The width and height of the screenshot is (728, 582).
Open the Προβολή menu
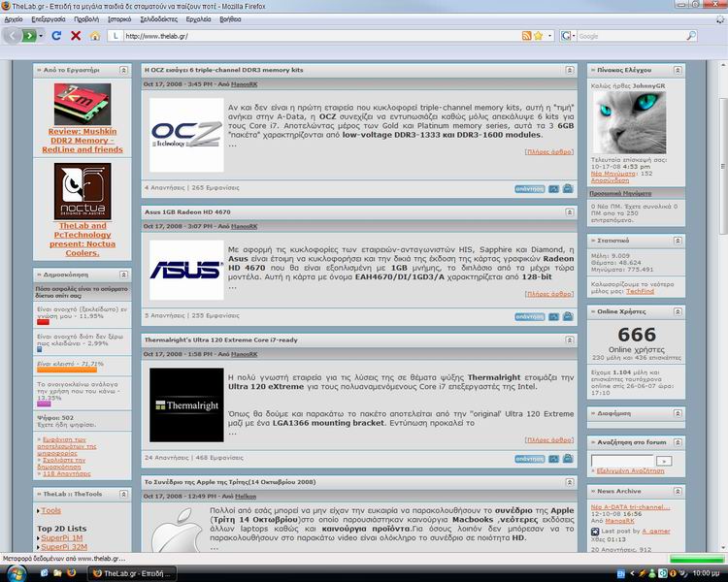(x=86, y=19)
